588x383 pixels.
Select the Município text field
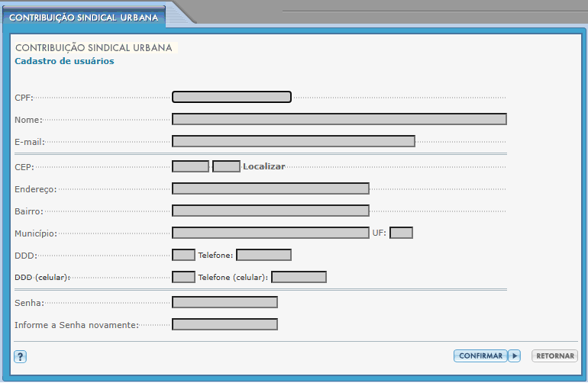click(270, 233)
